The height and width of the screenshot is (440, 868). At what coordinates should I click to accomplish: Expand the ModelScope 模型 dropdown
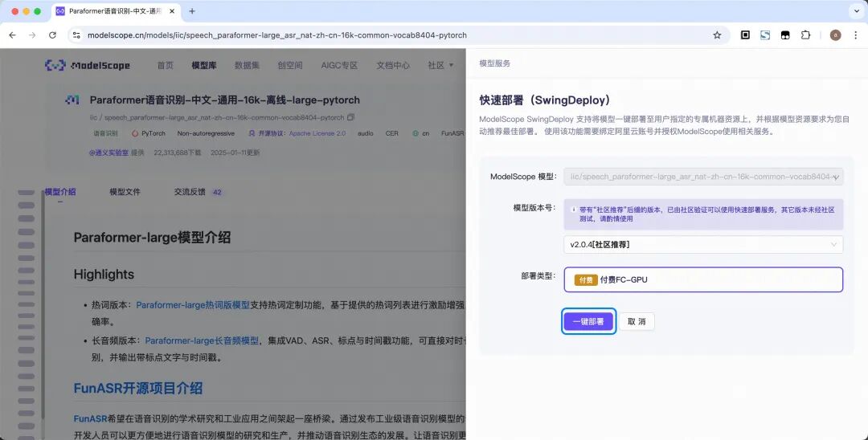(x=703, y=177)
